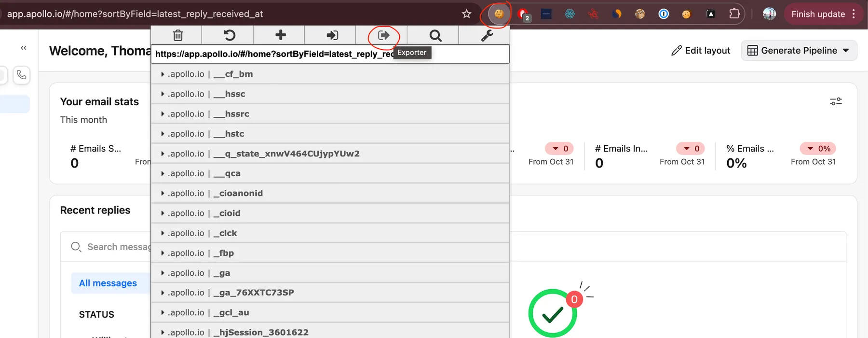The height and width of the screenshot is (338, 868).
Task: Click the Recent replies heading
Action: [x=95, y=210]
